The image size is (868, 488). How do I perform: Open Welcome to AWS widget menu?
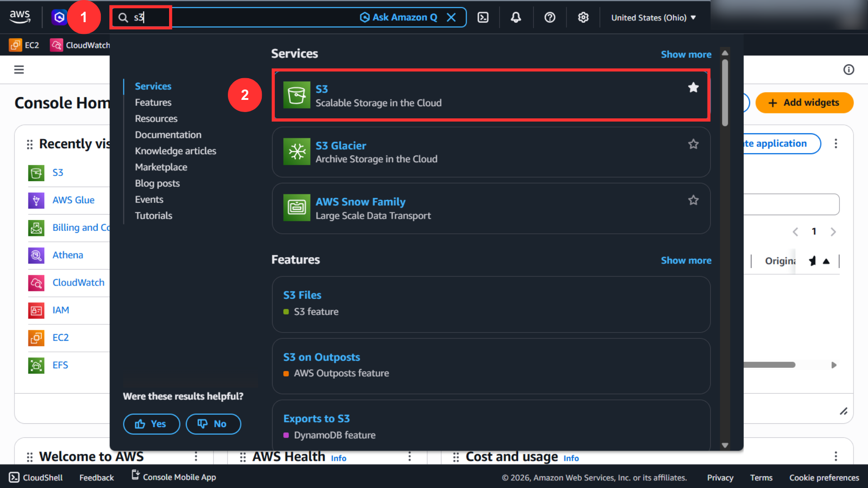(196, 456)
